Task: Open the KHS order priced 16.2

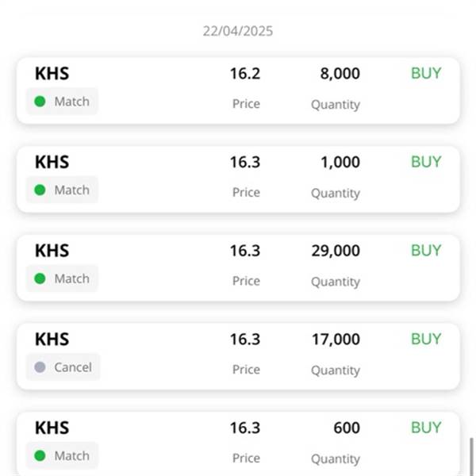Action: click(238, 90)
